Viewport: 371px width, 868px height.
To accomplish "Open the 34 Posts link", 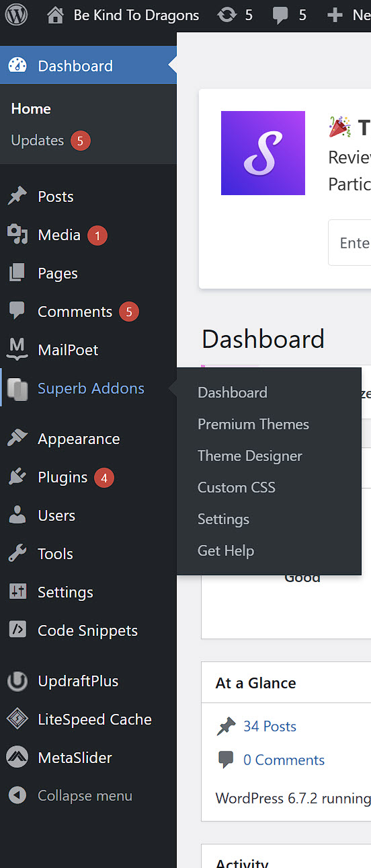I will (x=270, y=727).
